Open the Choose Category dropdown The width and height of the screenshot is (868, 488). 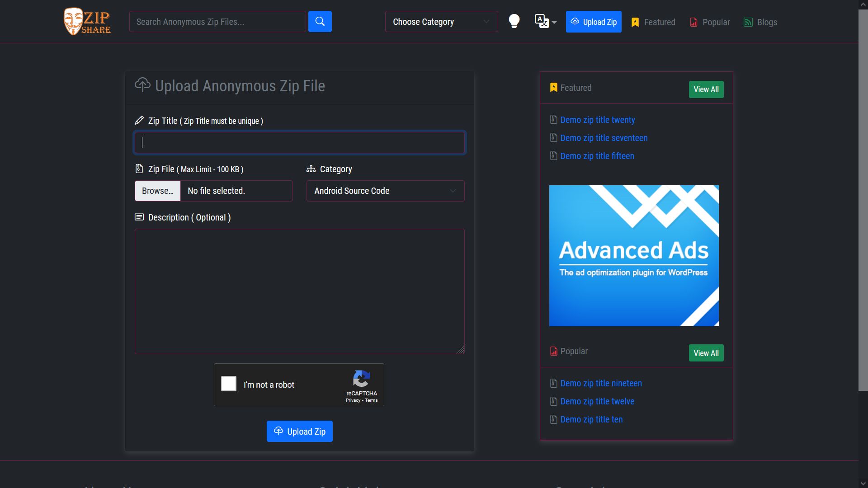[441, 21]
